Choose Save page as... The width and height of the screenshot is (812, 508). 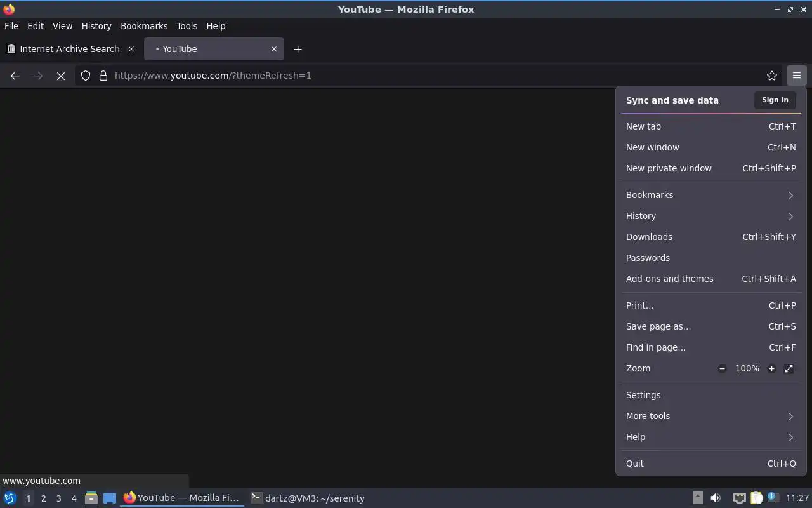(711, 326)
